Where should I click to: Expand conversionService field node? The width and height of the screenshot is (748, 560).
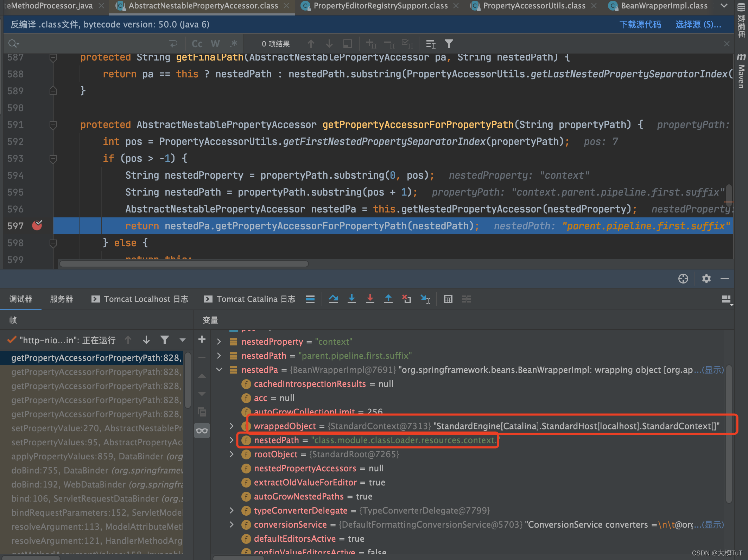pyautogui.click(x=232, y=524)
